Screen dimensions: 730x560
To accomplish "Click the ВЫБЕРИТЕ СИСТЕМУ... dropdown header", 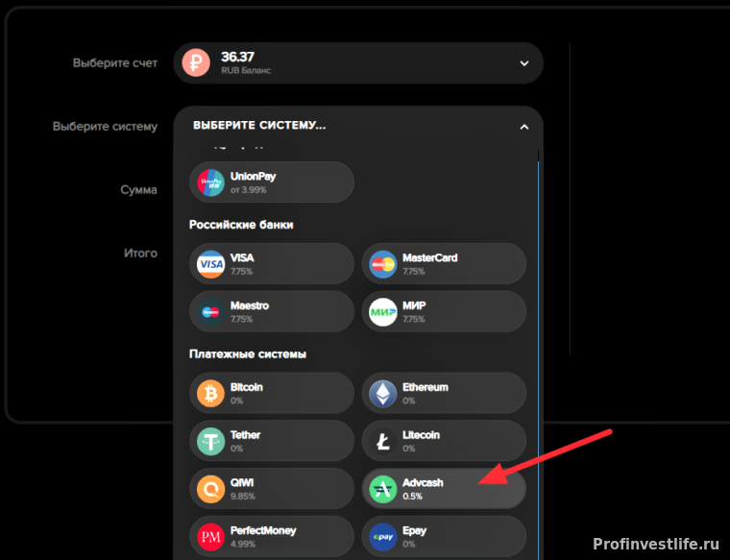I will point(358,126).
